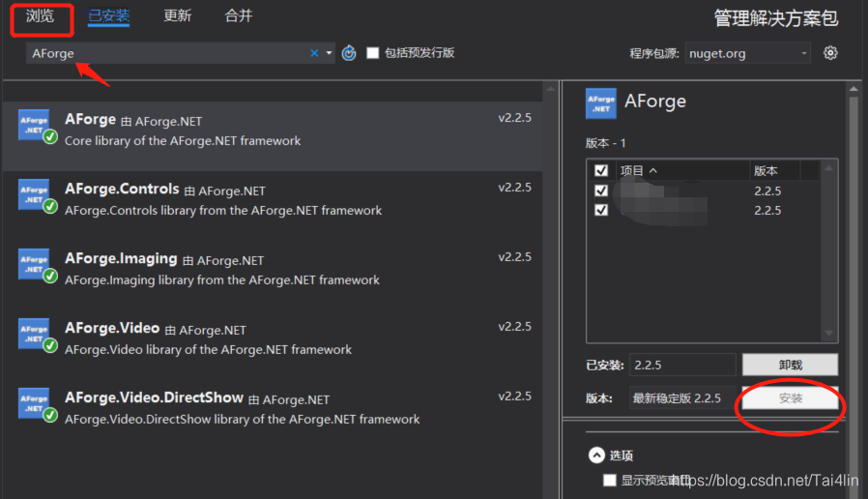Viewport: 868px width, 499px height.
Task: Click v2.2.5 version of AForge.Video.DirectShow
Action: pos(515,396)
